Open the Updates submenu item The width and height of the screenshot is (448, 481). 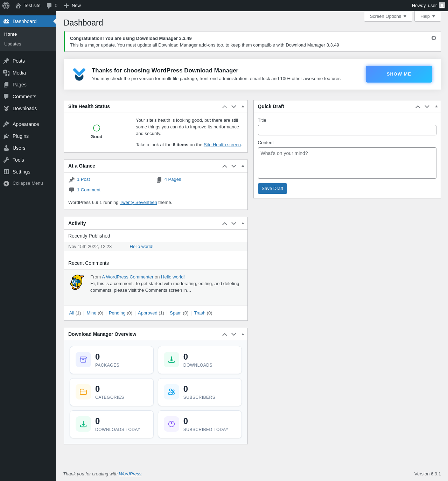coord(13,44)
